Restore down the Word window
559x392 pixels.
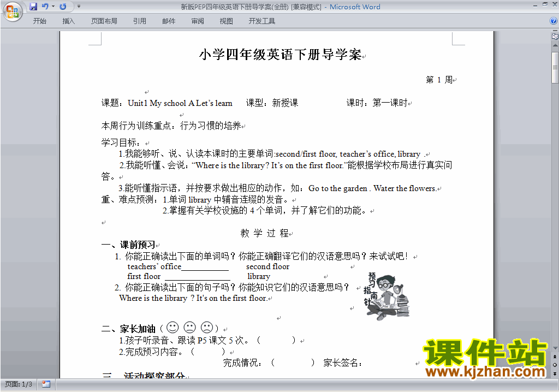coord(545,4)
